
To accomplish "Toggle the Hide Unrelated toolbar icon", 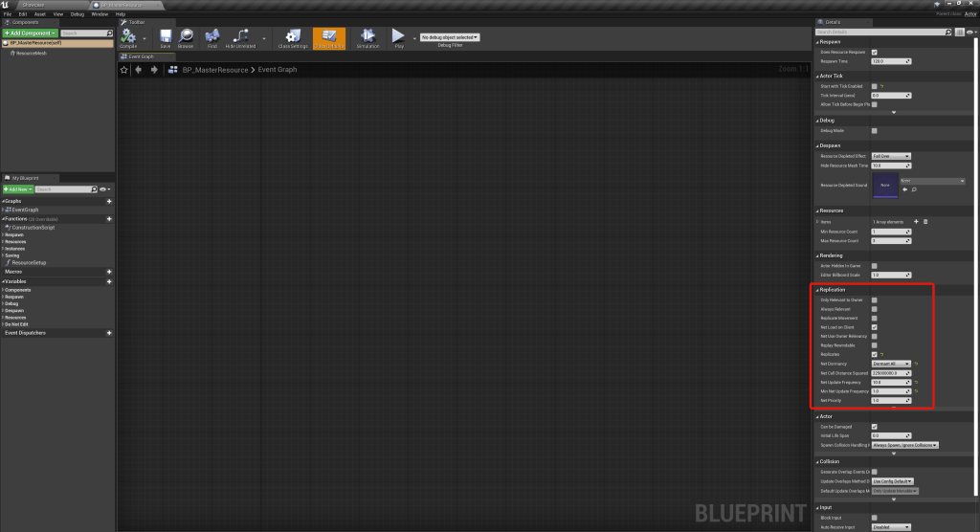I will 240,36.
